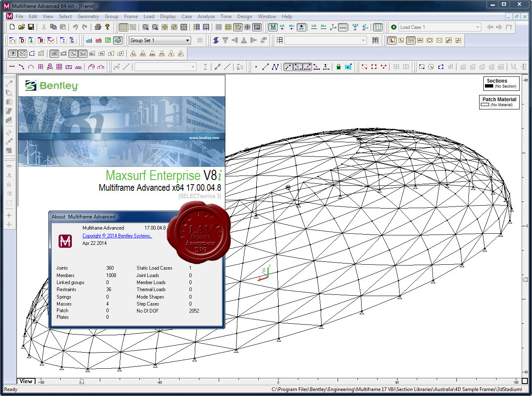
Task: Click the white No Material color swatch
Action: click(485, 105)
